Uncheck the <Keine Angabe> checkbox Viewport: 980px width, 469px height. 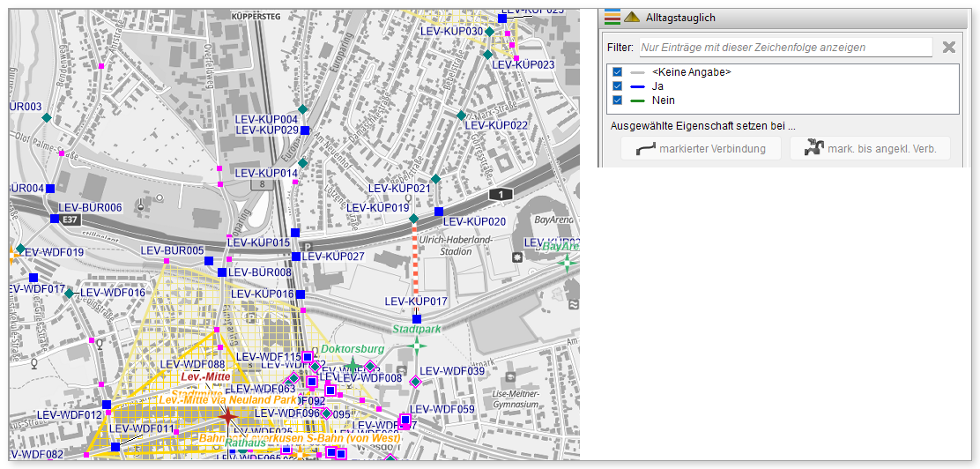click(618, 72)
